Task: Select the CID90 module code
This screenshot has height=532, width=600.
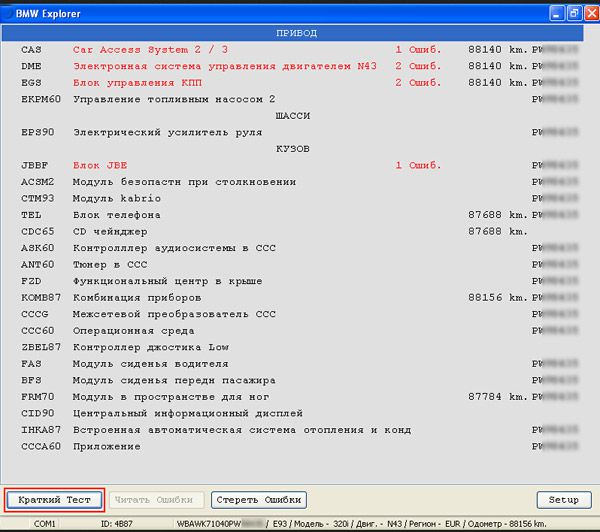Action: click(x=38, y=413)
